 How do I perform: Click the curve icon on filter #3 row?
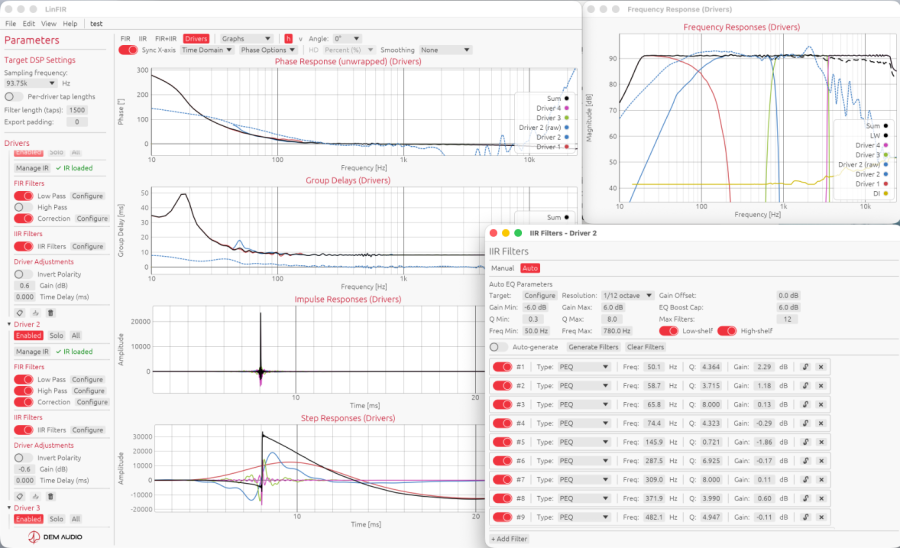pos(805,404)
